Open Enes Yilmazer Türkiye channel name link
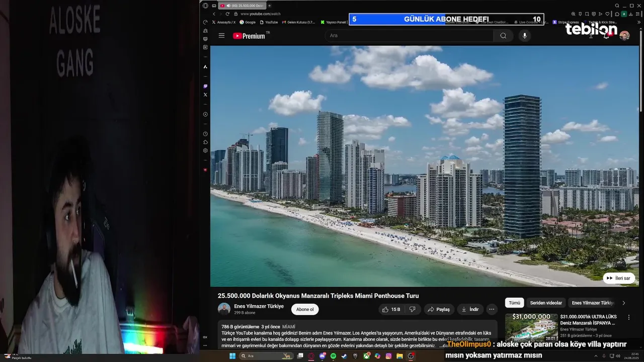This screenshot has height=362, width=644. tap(259, 306)
